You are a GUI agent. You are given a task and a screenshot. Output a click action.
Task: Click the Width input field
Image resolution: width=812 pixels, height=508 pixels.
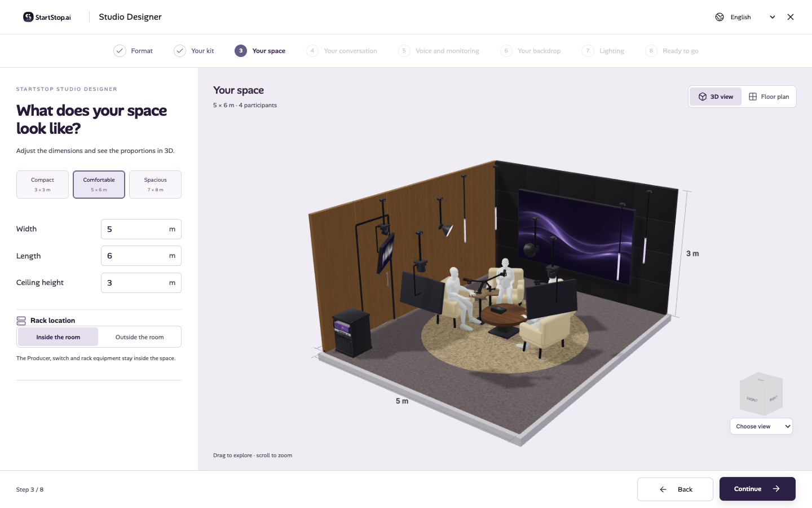(141, 229)
